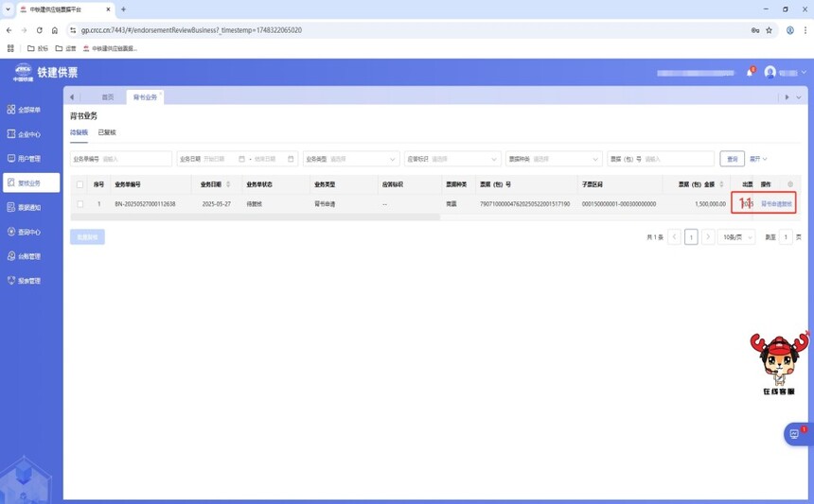Change page size via 10条/页 dropdown
Image resolution: width=814 pixels, height=504 pixels.
pyautogui.click(x=736, y=237)
